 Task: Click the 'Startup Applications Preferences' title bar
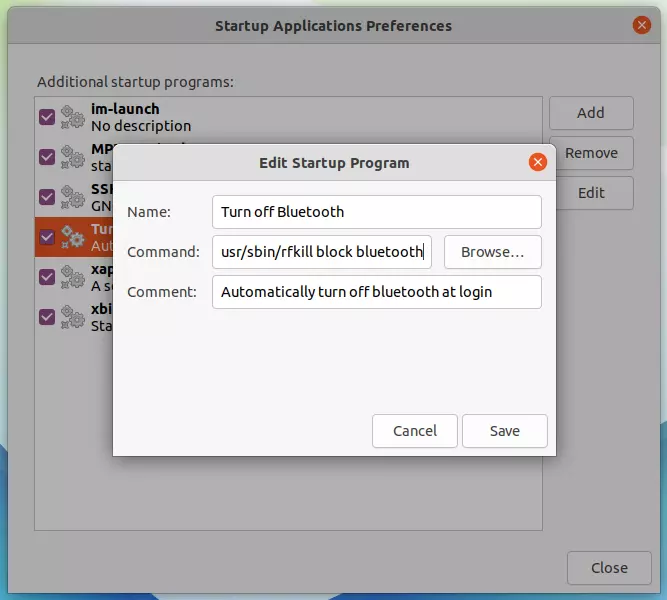coord(334,26)
